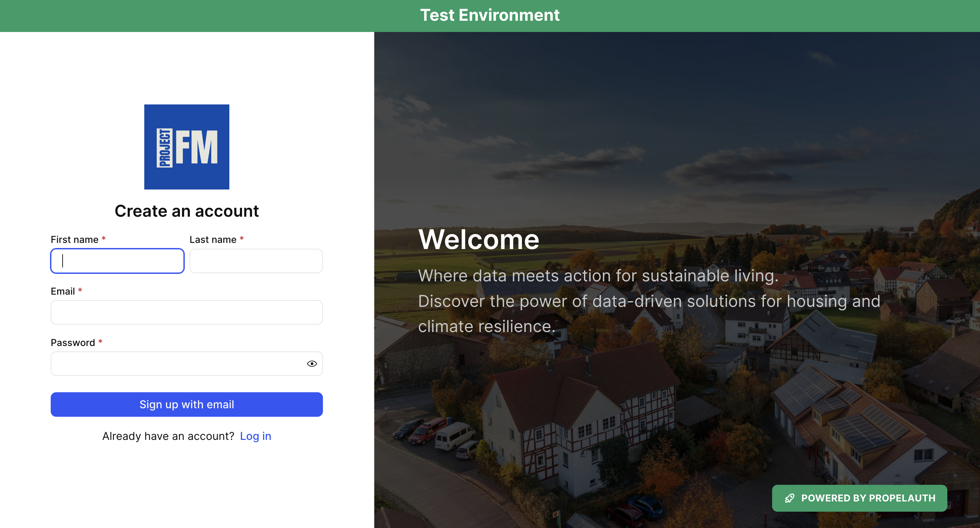Image resolution: width=980 pixels, height=528 pixels.
Task: Focus the First name input field
Action: point(117,261)
